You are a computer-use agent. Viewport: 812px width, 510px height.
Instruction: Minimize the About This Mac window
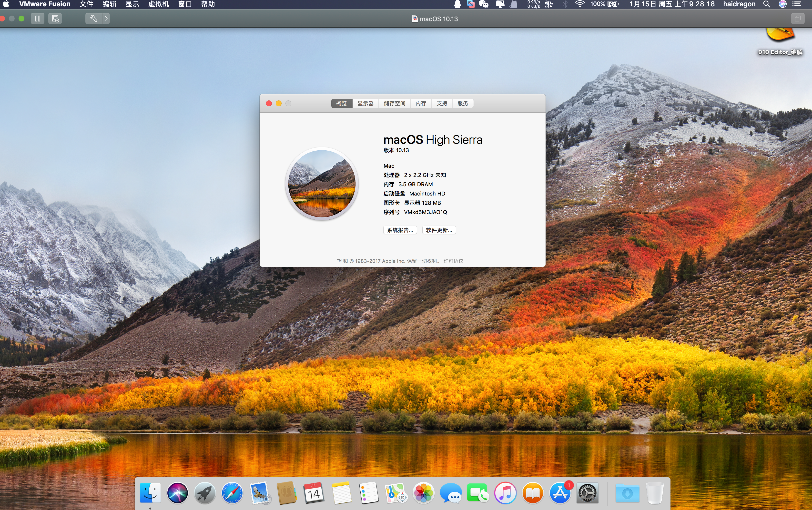pos(279,103)
